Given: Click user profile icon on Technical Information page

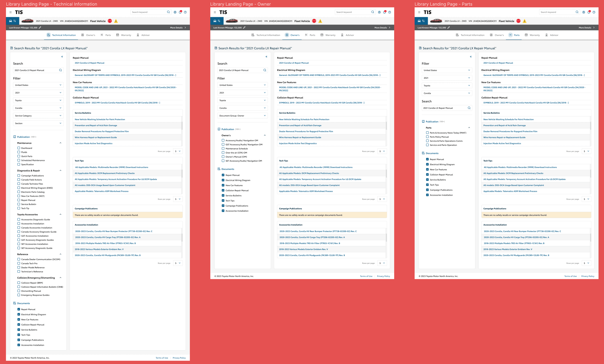Looking at the screenshot, I should (x=175, y=12).
